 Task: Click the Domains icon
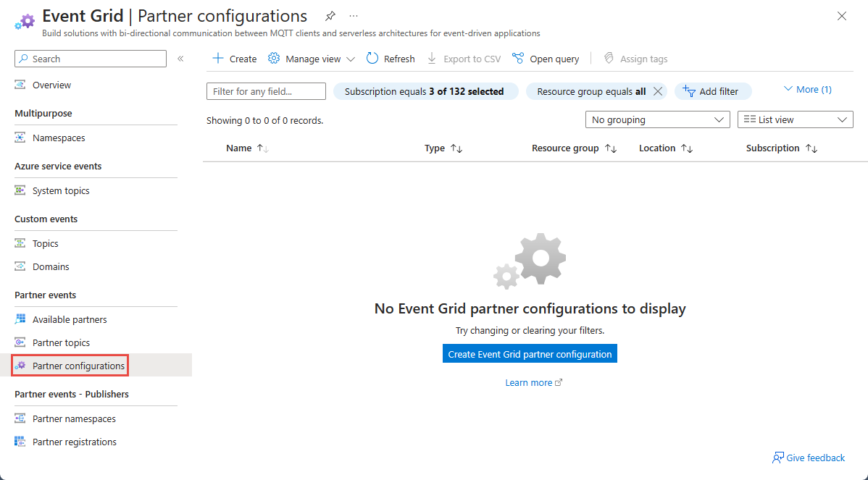[x=20, y=266]
